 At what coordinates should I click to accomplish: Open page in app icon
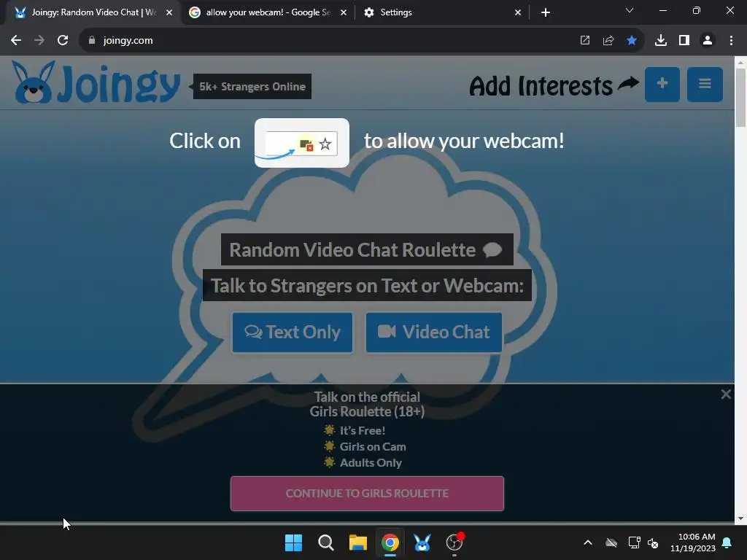pos(584,41)
